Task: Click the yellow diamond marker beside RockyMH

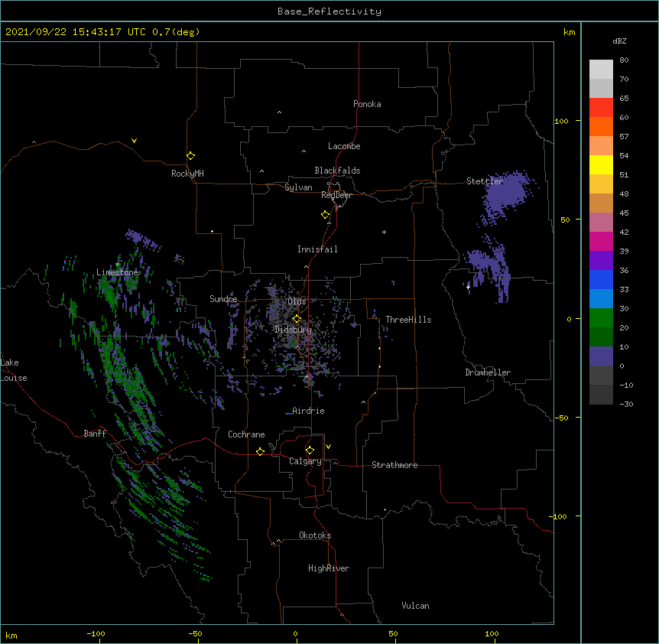Action: pyautogui.click(x=190, y=156)
